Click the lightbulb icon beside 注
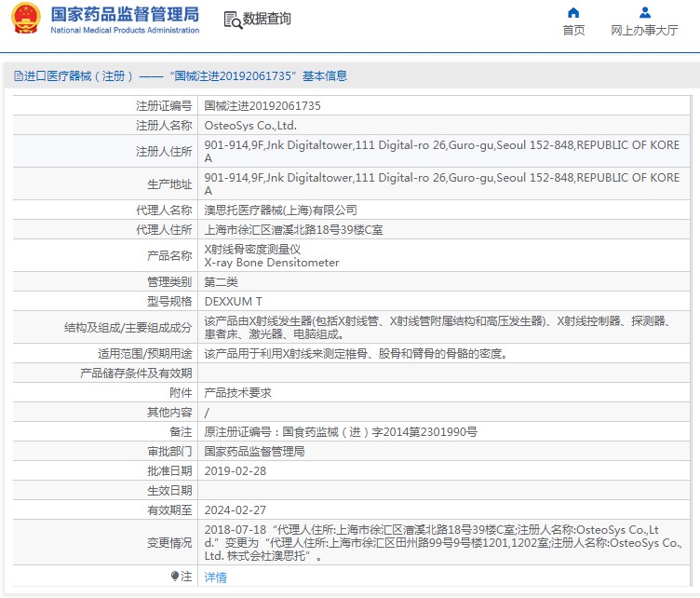 click(175, 577)
